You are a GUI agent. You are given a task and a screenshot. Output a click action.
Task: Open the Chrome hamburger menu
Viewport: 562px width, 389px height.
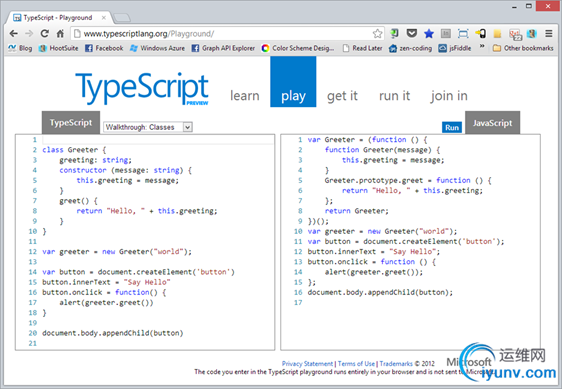(549, 34)
